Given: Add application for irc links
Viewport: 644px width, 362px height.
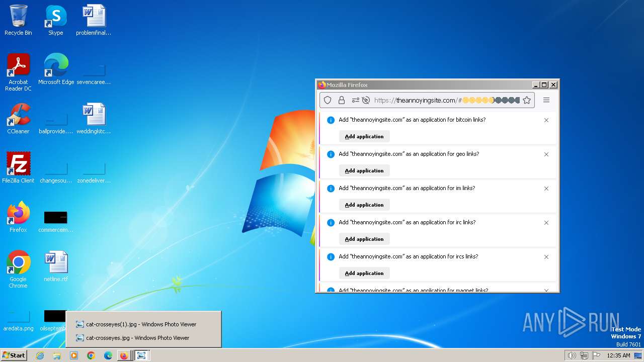Looking at the screenshot, I should [x=364, y=239].
